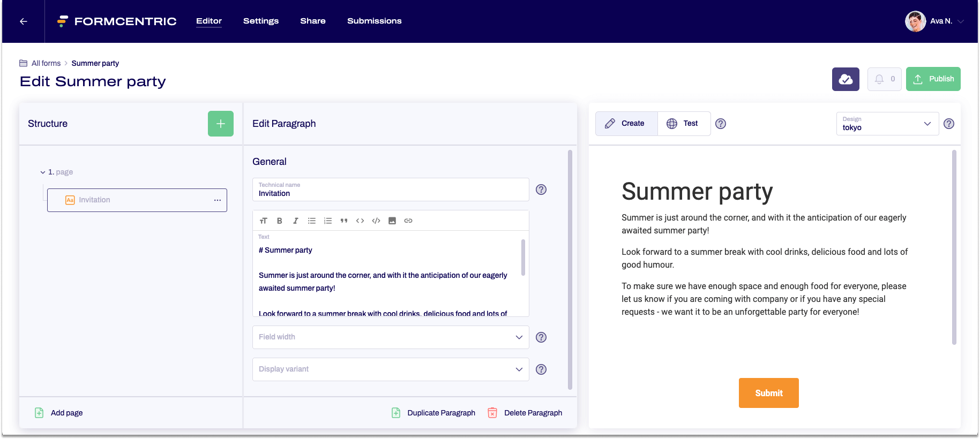The image size is (980, 439).
Task: Click the cloud save status icon
Action: pyautogui.click(x=845, y=79)
